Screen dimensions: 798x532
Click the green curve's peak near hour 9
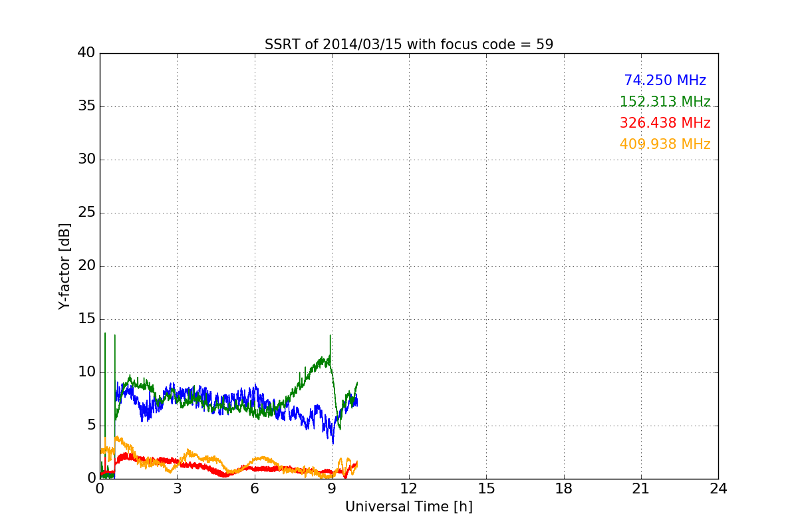330,336
